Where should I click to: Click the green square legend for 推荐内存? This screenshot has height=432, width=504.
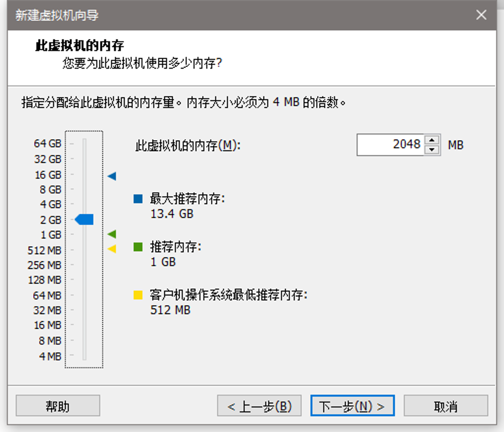tap(138, 247)
